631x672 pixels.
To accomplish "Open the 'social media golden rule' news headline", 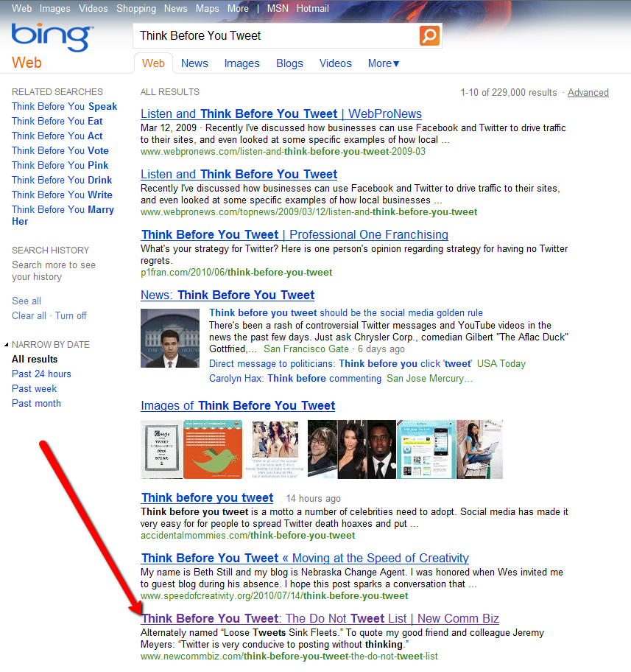I will coord(346,313).
